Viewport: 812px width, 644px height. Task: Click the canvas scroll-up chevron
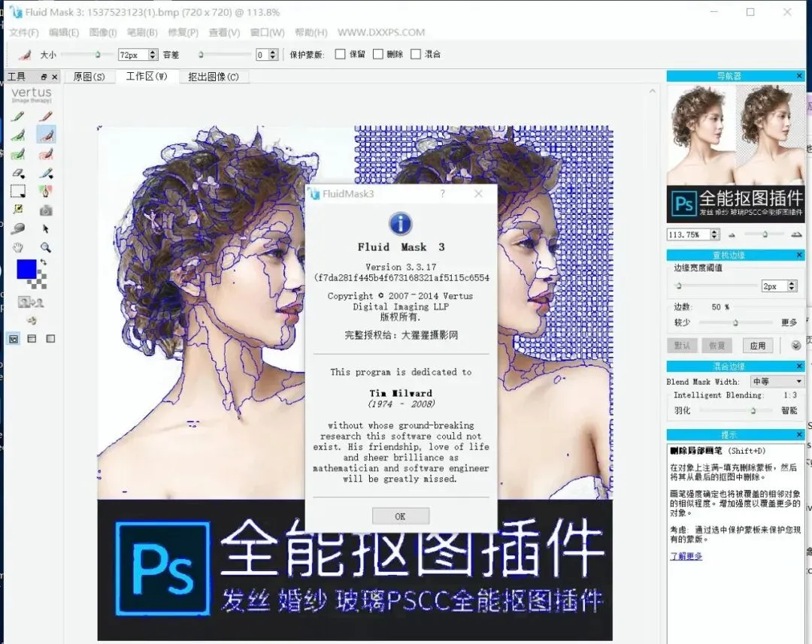653,91
